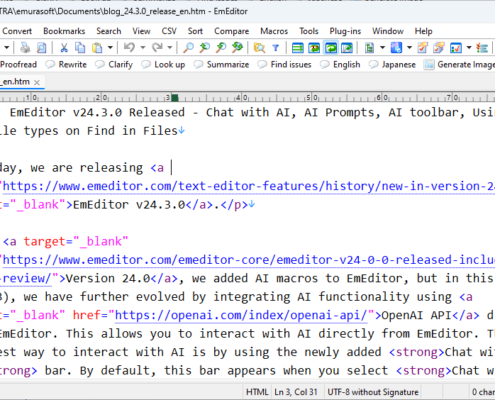Click the Clarify AI button
Screen dimensions: 495x400
[x=114, y=64]
